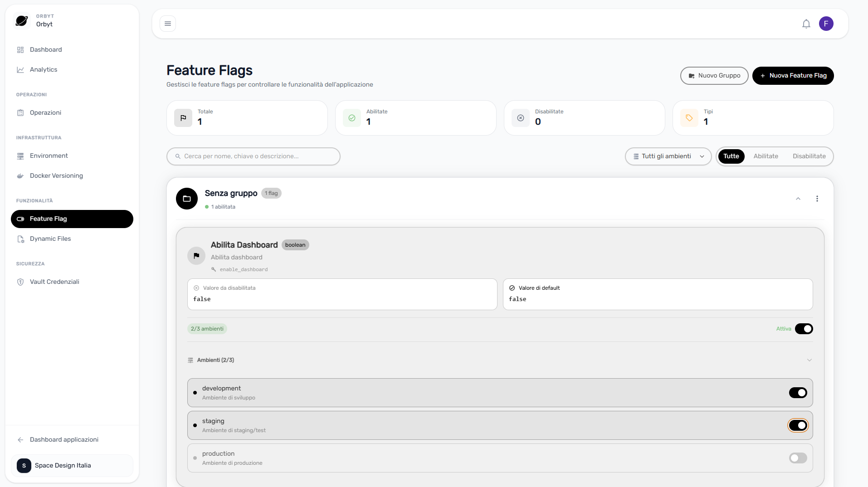Select the Abilitate filter tab
The image size is (868, 487).
coord(766,156)
